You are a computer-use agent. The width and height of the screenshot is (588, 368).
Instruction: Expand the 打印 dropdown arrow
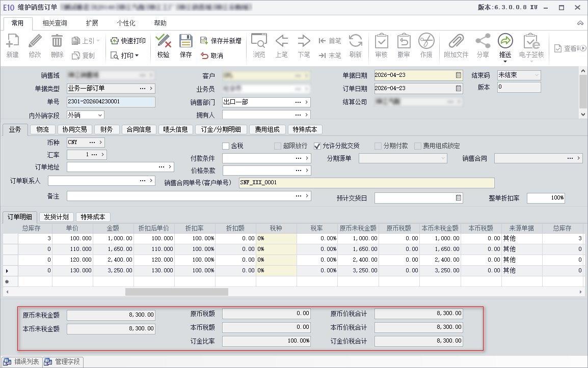137,55
